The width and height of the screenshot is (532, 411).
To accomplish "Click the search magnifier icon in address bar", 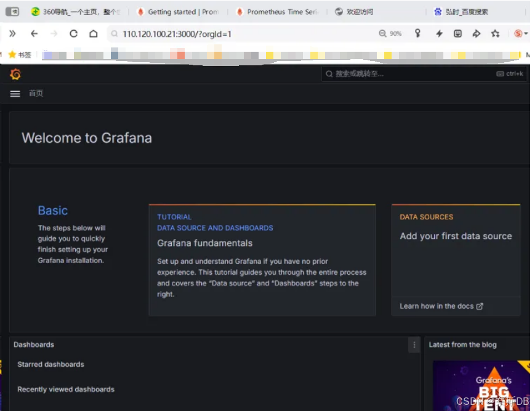I will pos(115,34).
